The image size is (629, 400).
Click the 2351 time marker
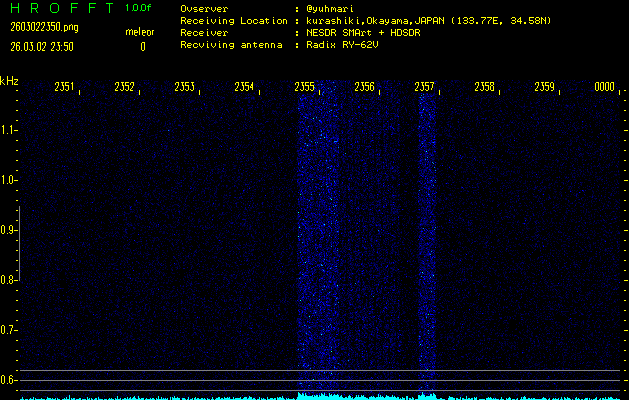pyautogui.click(x=64, y=87)
